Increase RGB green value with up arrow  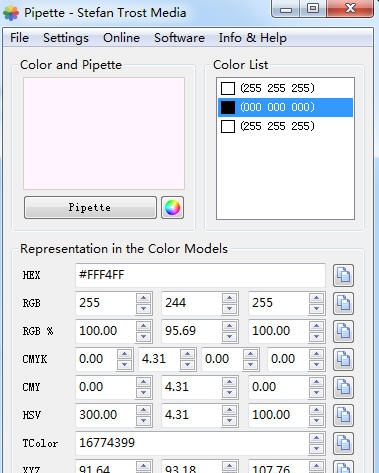[230, 298]
